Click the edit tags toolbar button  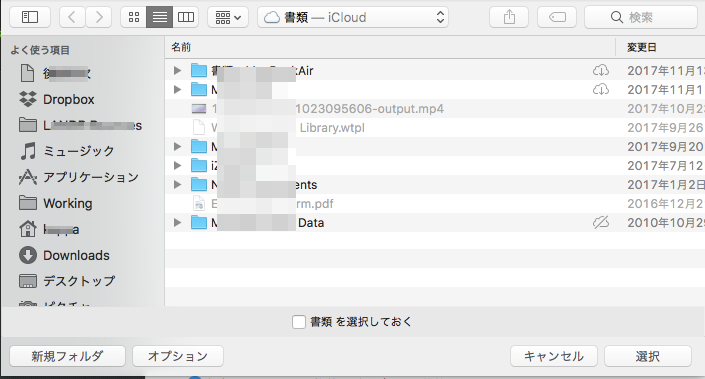pos(557,17)
